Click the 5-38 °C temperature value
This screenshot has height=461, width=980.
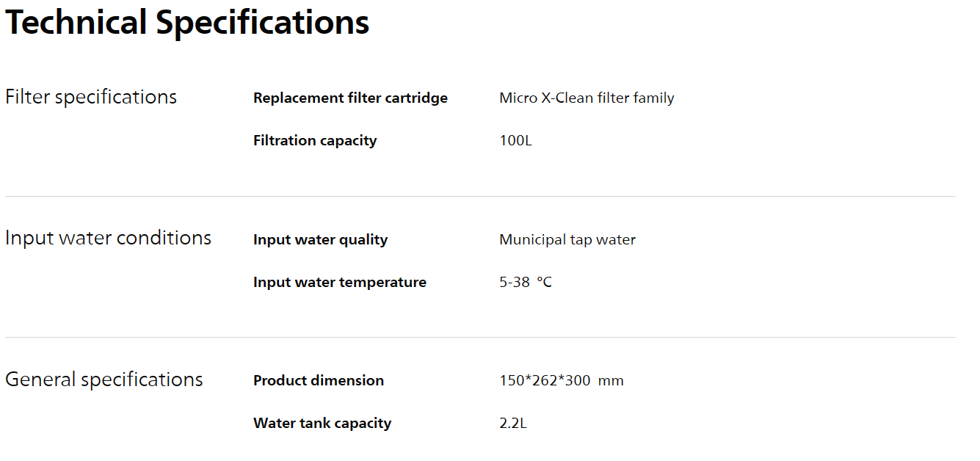click(x=526, y=282)
